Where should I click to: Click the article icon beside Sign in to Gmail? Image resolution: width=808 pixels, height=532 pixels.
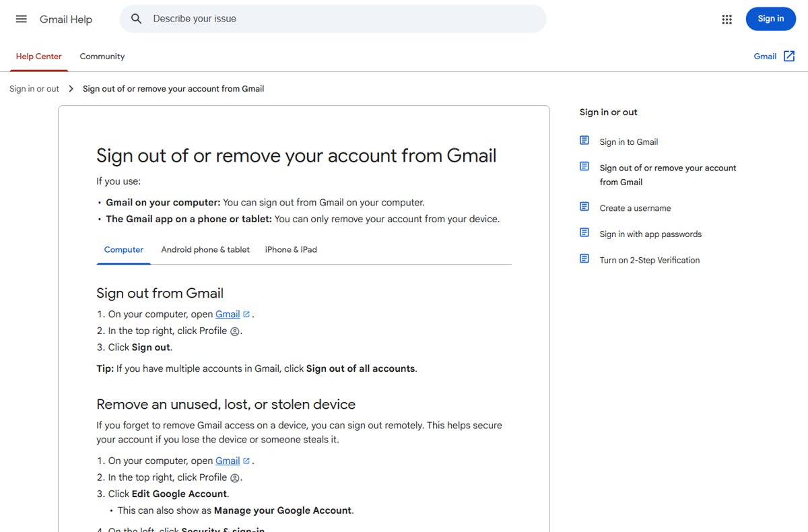[584, 141]
